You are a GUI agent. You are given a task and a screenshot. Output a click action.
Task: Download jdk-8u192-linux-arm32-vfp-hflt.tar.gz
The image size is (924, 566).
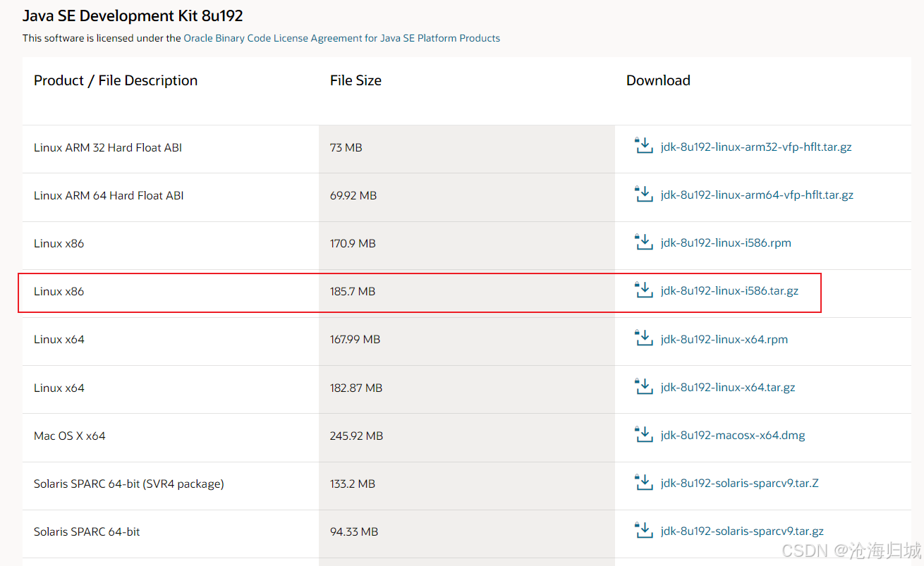[x=756, y=147]
